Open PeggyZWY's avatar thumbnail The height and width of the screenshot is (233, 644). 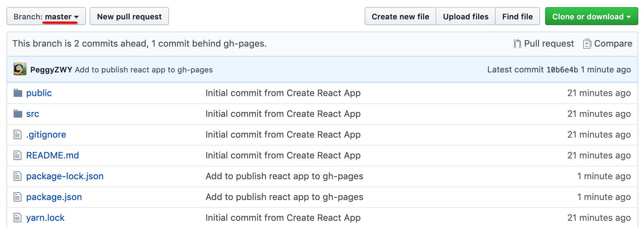20,69
